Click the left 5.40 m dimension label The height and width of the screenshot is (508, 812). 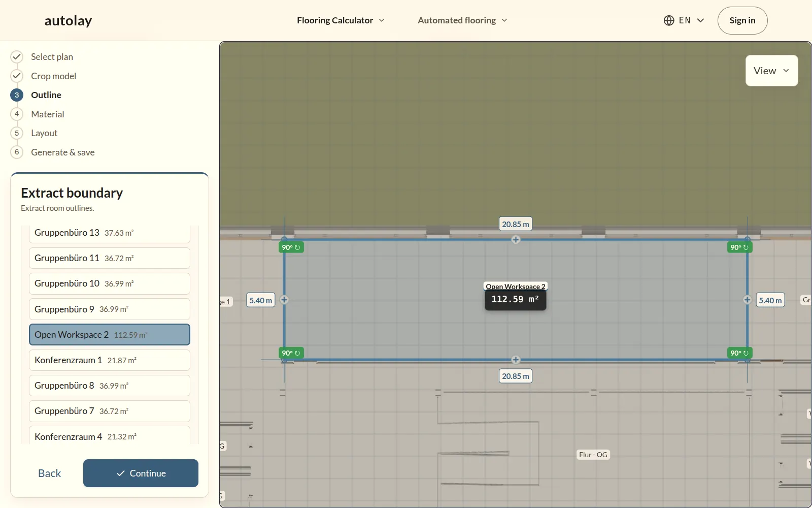click(x=261, y=300)
